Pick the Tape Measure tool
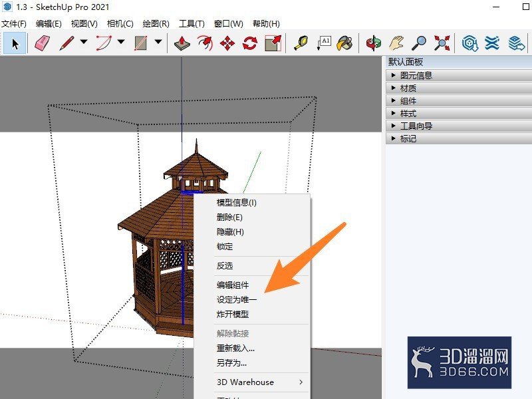Screen dimensions: 532x399 tap(301, 43)
